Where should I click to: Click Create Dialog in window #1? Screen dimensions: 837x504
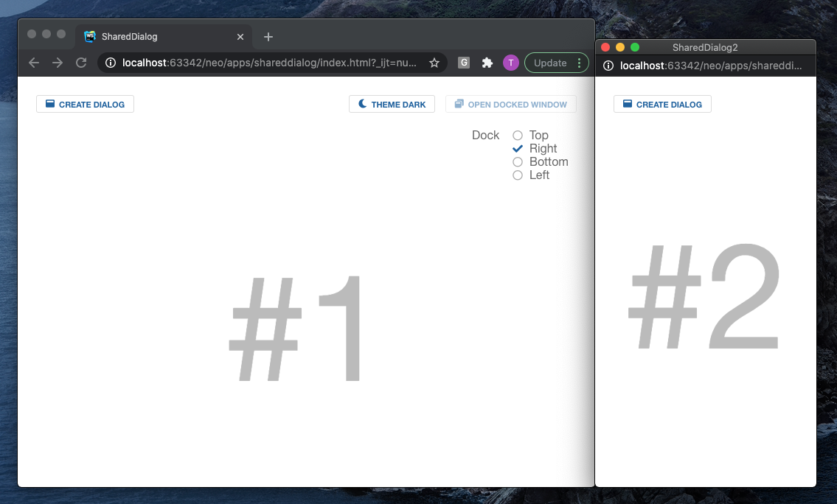point(85,104)
